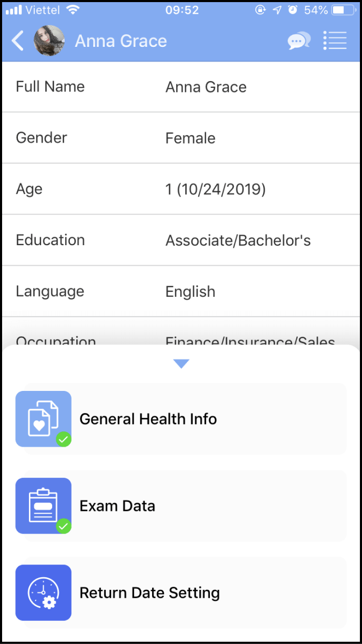
Task: Tap the General Health Info document icon
Action: click(x=43, y=419)
